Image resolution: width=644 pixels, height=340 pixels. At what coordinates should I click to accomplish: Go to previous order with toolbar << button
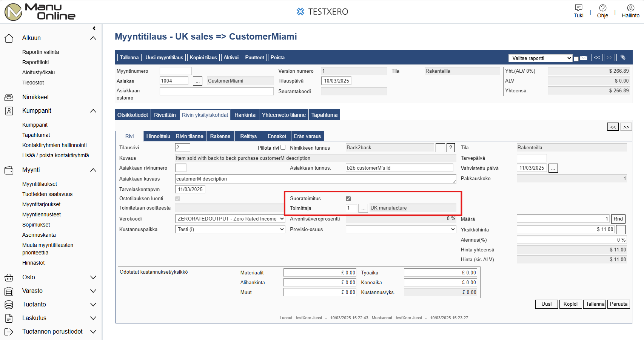[x=597, y=58]
